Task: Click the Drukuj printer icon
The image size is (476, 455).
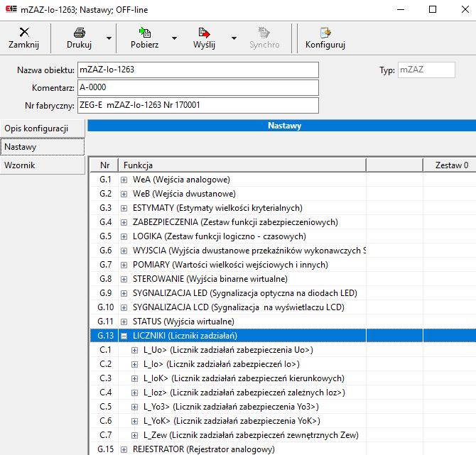Action: [80, 33]
